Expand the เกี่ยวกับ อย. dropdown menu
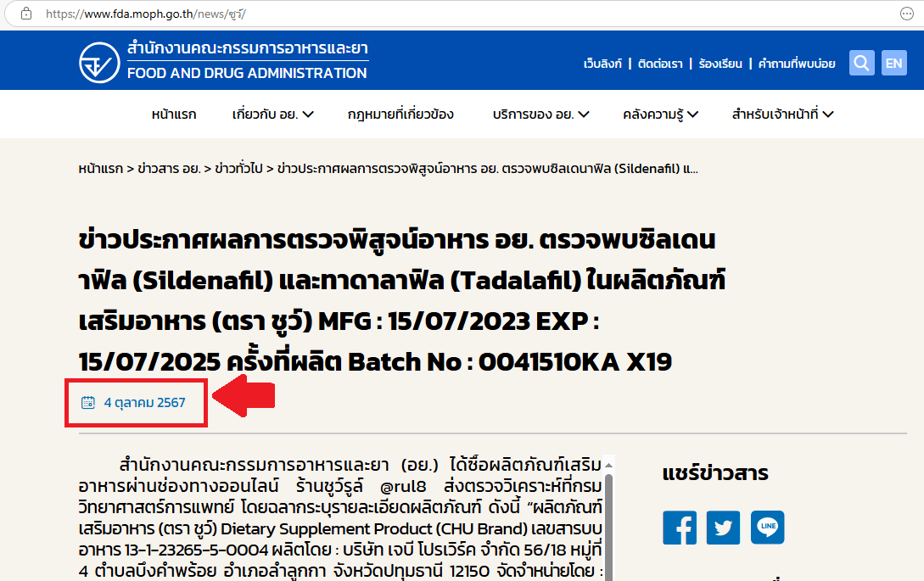The height and width of the screenshot is (581, 924). pos(273,115)
